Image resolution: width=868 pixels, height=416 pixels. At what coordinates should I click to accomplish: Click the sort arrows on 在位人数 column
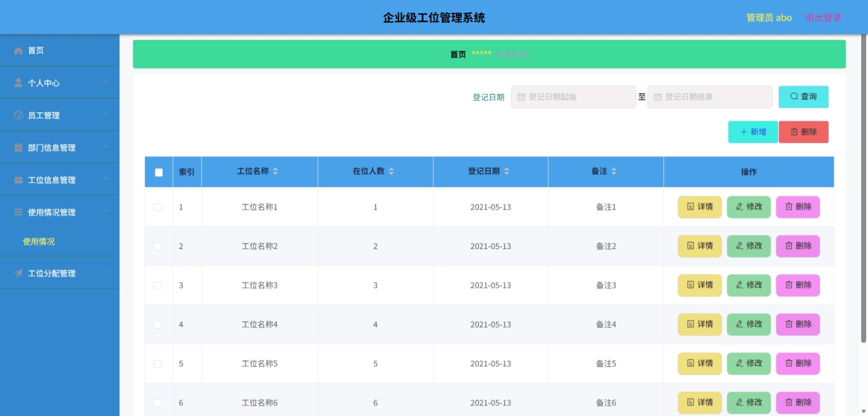click(x=391, y=171)
